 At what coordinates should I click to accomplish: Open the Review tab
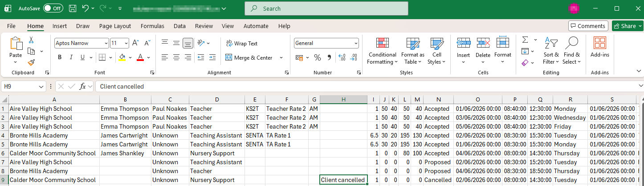pos(204,26)
